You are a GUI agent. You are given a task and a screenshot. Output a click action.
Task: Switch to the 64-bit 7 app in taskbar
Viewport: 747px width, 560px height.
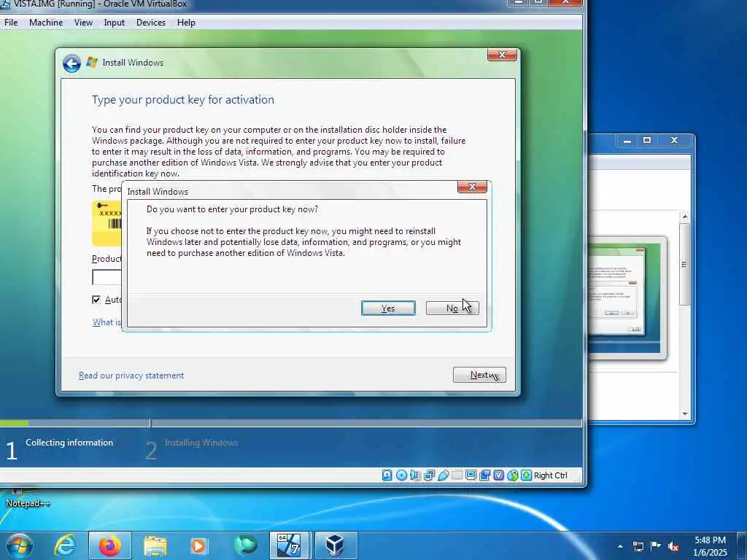pyautogui.click(x=289, y=545)
